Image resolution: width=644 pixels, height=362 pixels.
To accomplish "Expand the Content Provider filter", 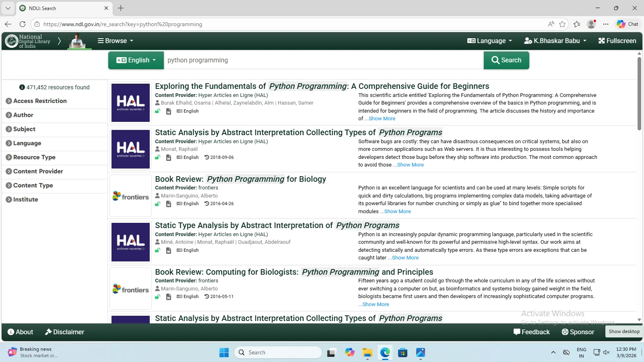I will [x=38, y=171].
